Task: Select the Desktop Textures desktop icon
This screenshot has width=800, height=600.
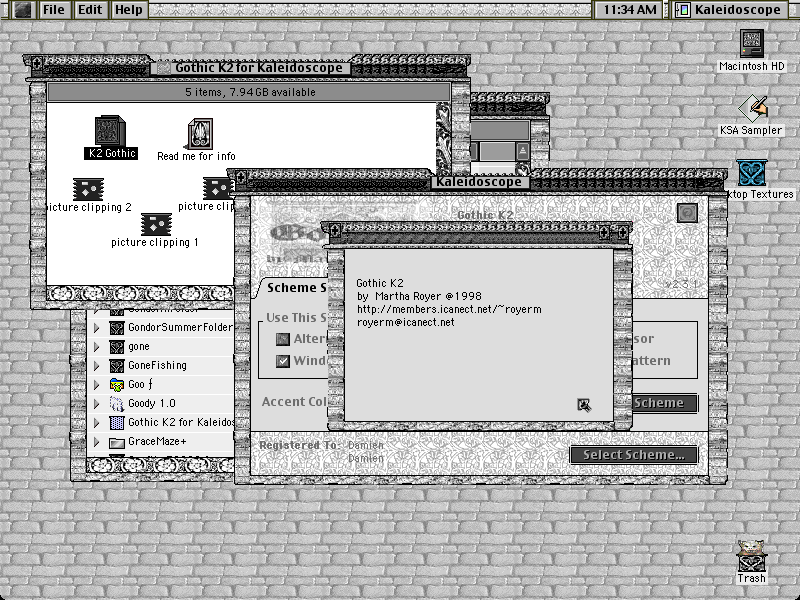Action: point(752,173)
